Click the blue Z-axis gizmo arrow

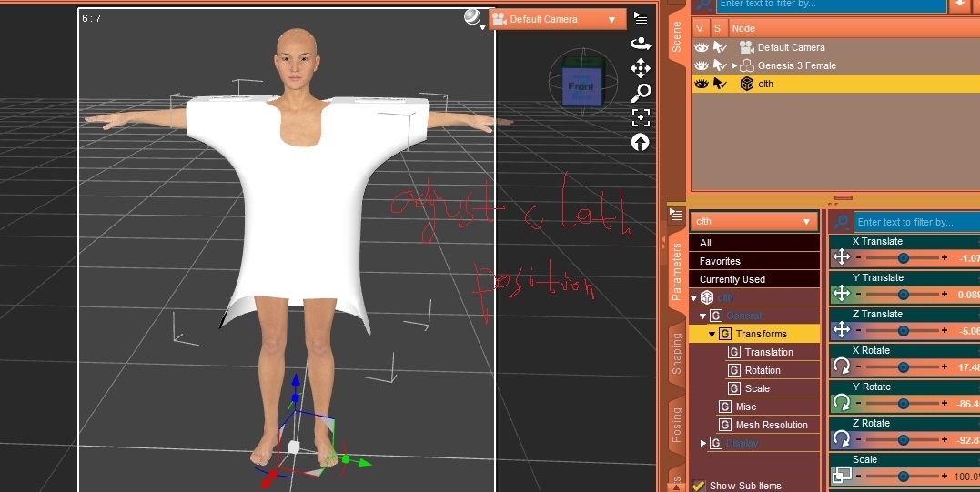(296, 381)
